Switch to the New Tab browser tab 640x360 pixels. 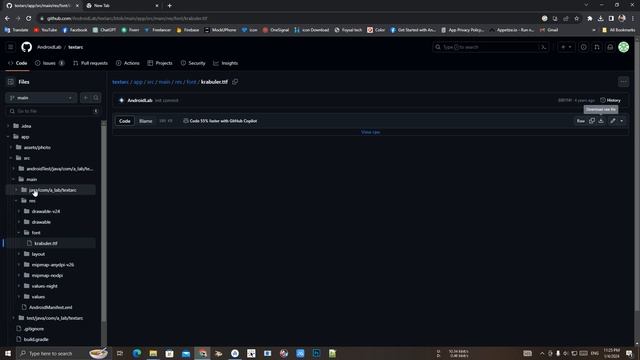[122, 6]
